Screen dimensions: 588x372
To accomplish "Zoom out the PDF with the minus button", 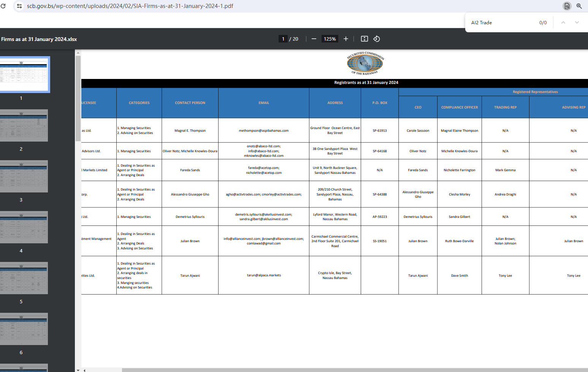I will (314, 39).
